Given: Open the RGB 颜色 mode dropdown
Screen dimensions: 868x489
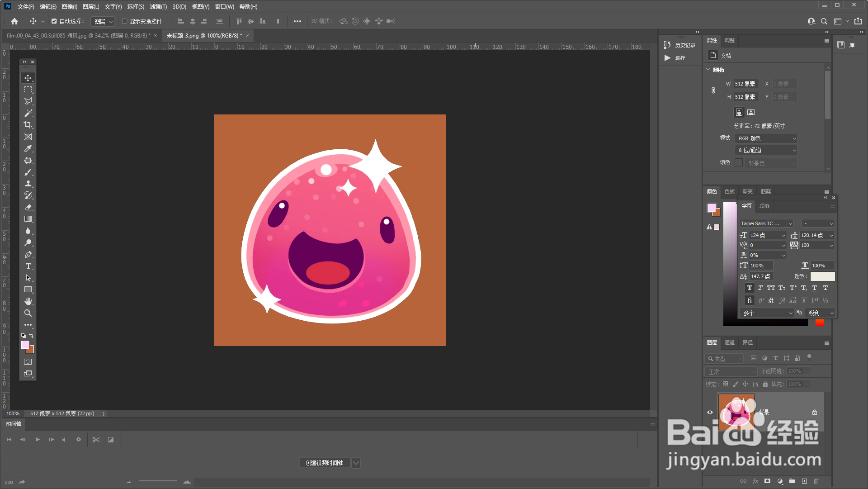Looking at the screenshot, I should [766, 138].
